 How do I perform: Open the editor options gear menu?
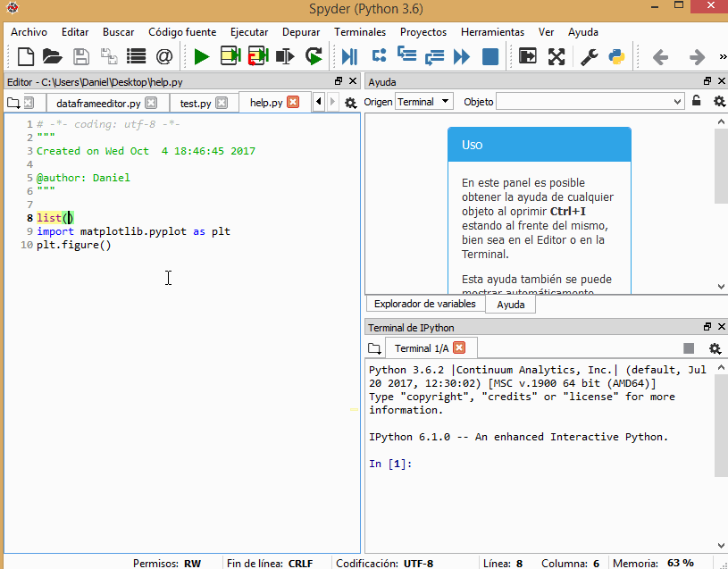[x=350, y=103]
